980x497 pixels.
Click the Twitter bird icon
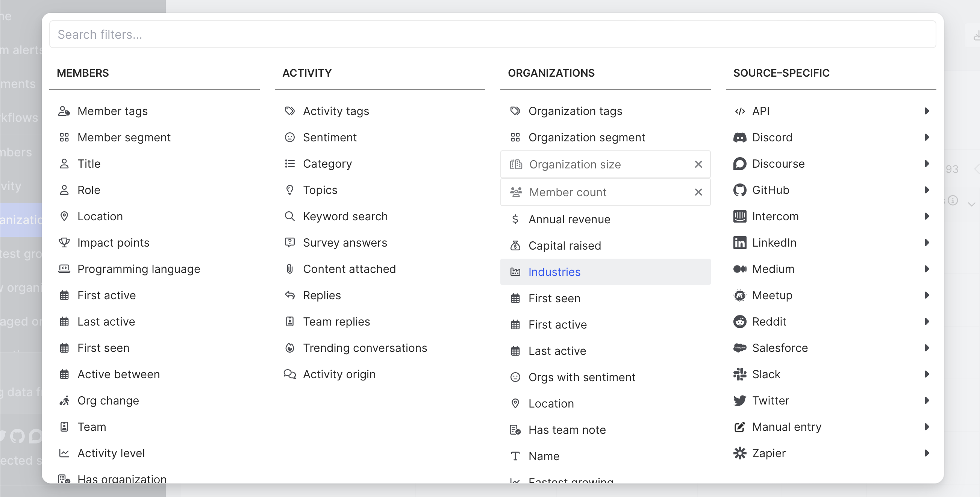tap(739, 400)
